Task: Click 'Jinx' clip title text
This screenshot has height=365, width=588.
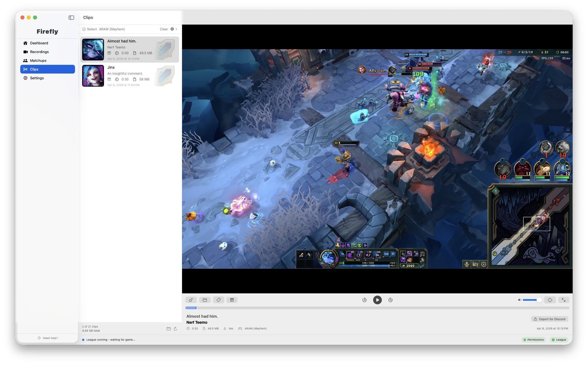Action: (x=111, y=67)
